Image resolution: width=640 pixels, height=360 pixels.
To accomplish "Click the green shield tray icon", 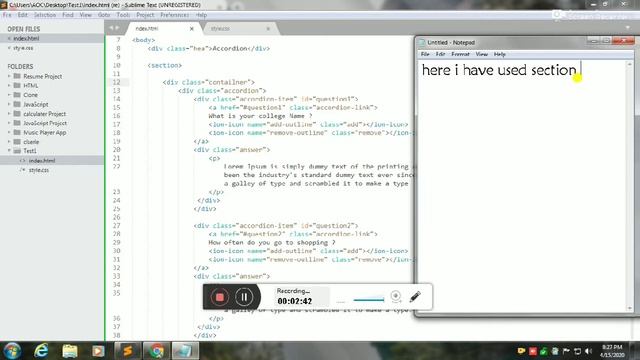I will [544, 351].
